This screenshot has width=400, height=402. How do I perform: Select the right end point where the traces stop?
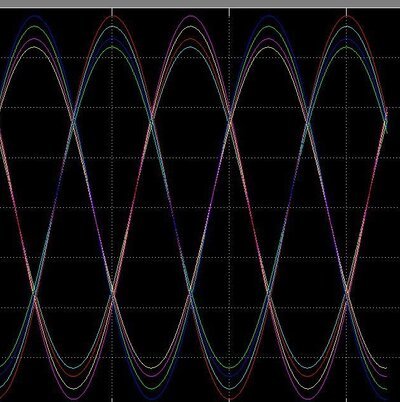tap(386, 121)
